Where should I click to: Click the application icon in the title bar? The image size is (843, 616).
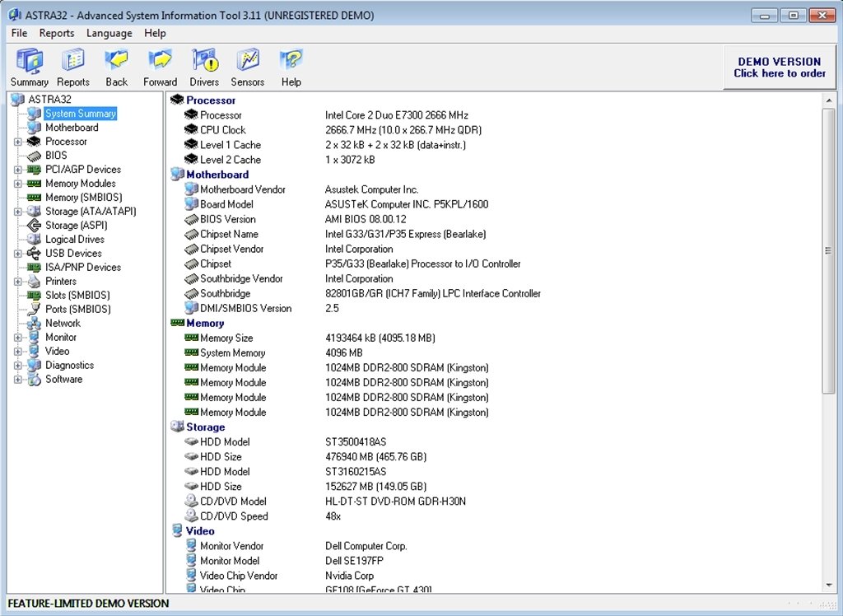tap(15, 15)
